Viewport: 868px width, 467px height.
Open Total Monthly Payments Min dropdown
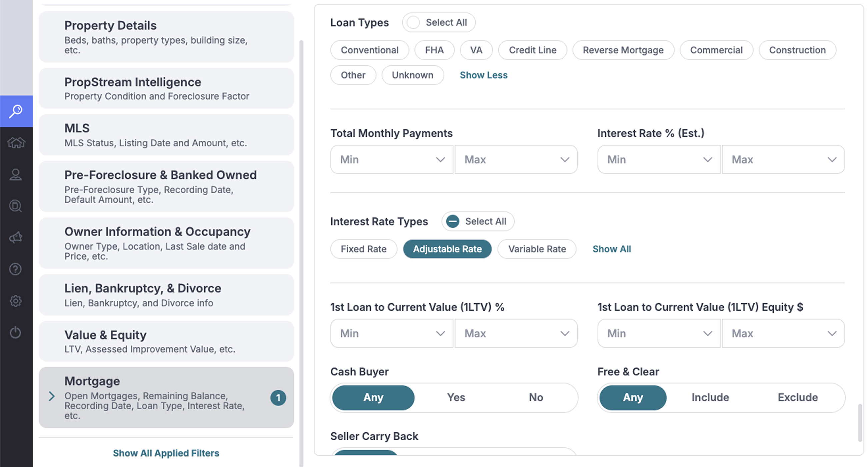coord(392,159)
